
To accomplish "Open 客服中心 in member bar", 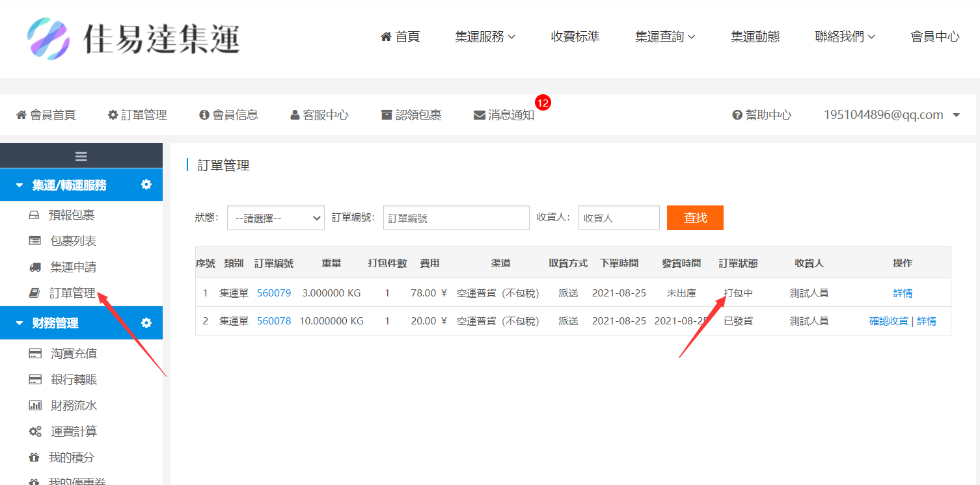I will click(320, 114).
